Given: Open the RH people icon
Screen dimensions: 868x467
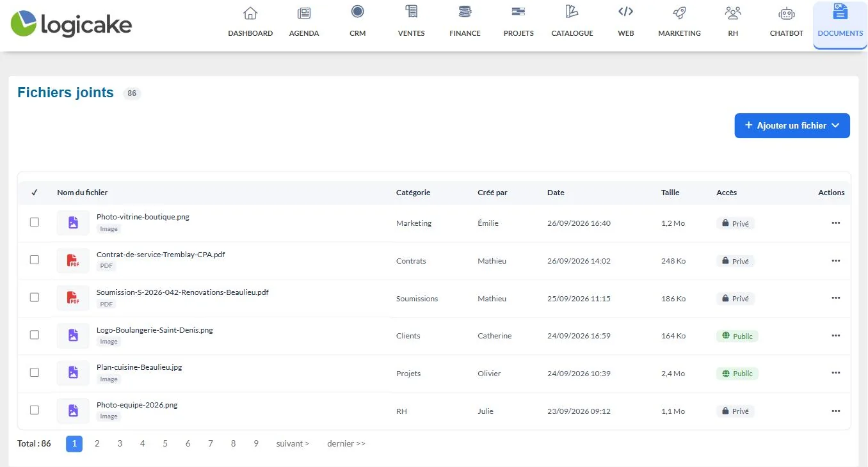Looking at the screenshot, I should coord(733,13).
